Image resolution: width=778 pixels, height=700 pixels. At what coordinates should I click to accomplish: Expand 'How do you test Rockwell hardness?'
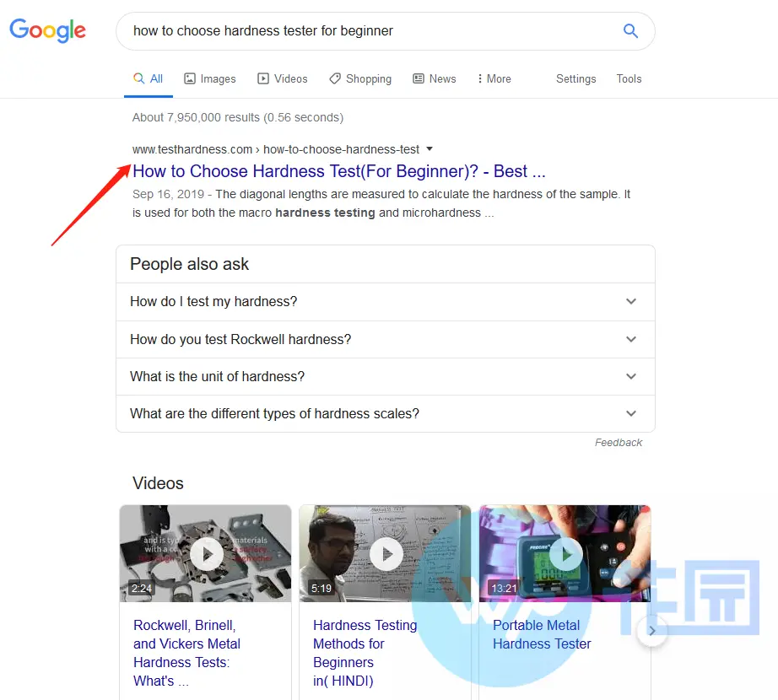[386, 339]
